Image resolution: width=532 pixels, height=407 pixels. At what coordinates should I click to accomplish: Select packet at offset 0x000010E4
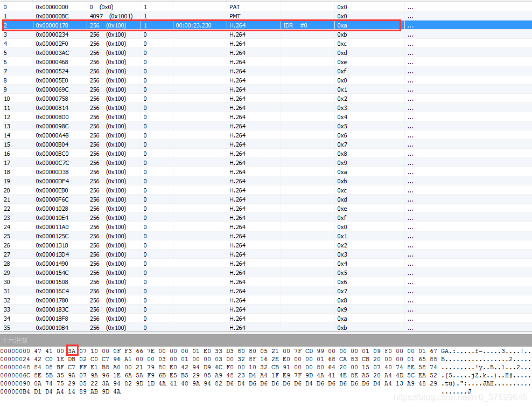[x=266, y=218]
